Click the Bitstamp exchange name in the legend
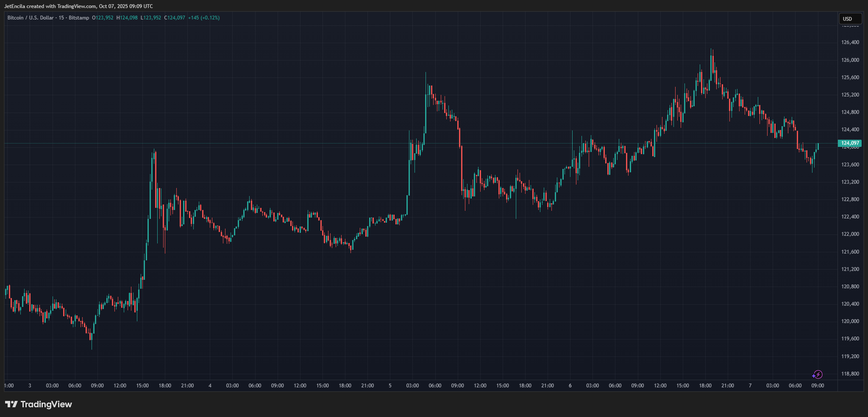Image resolution: width=868 pixels, height=417 pixels. 79,18
